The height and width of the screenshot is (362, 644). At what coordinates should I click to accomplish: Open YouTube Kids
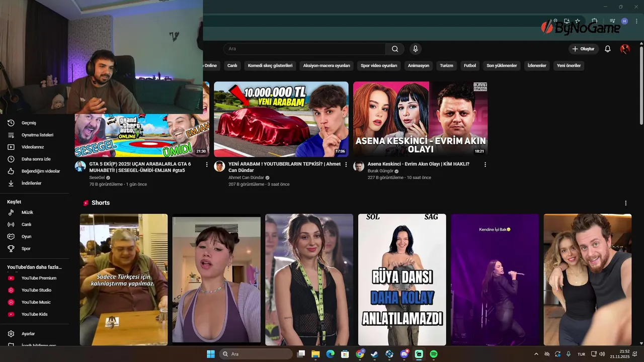(x=34, y=314)
